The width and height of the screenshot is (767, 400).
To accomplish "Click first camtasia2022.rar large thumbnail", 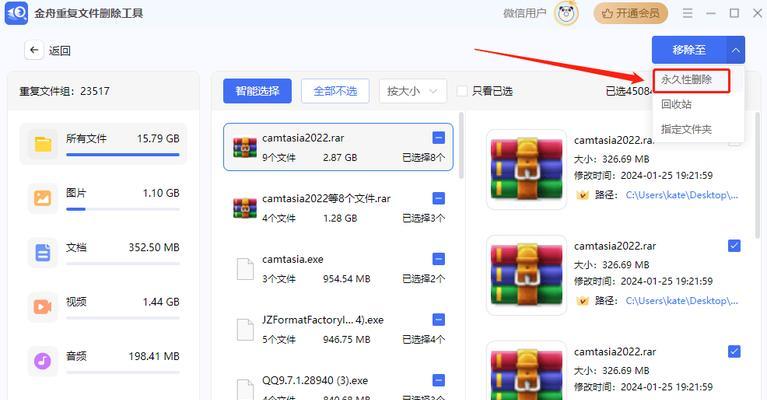I will pos(526,169).
